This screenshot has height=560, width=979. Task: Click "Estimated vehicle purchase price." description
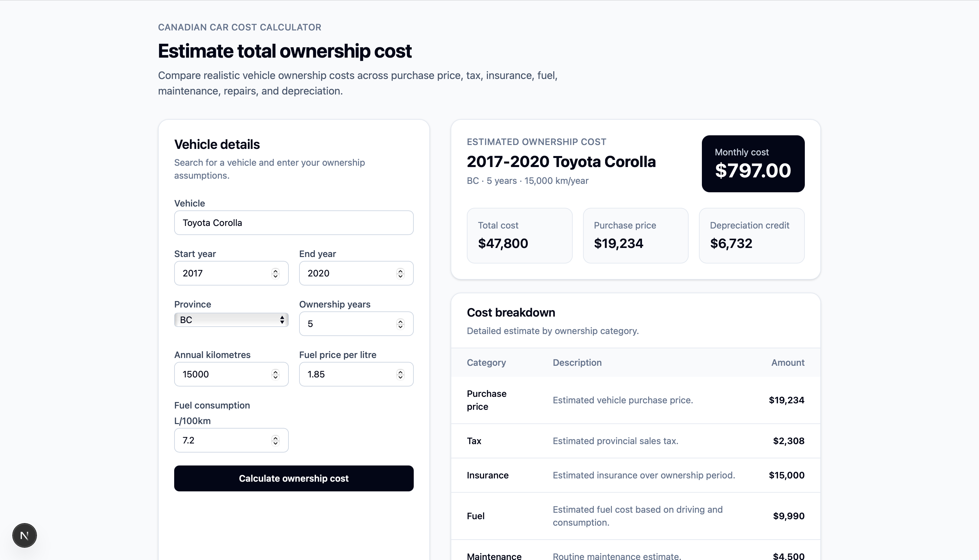(623, 400)
